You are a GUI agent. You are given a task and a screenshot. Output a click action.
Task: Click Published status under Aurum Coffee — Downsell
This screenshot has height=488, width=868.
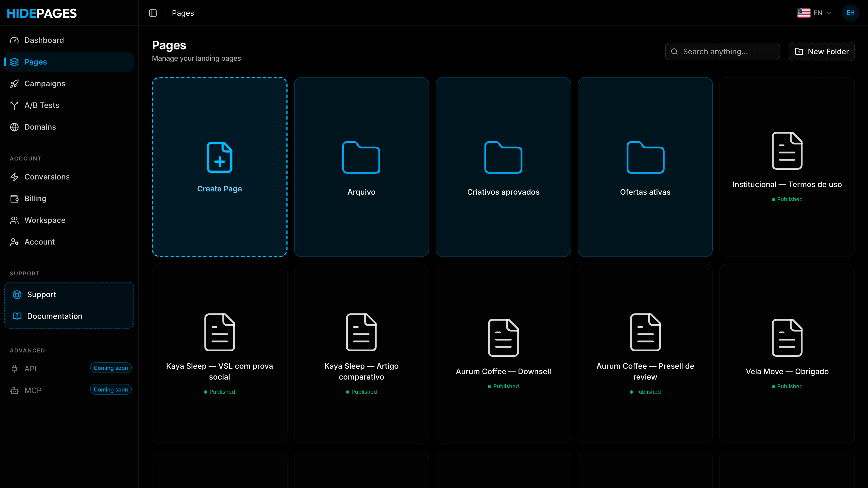[503, 387]
